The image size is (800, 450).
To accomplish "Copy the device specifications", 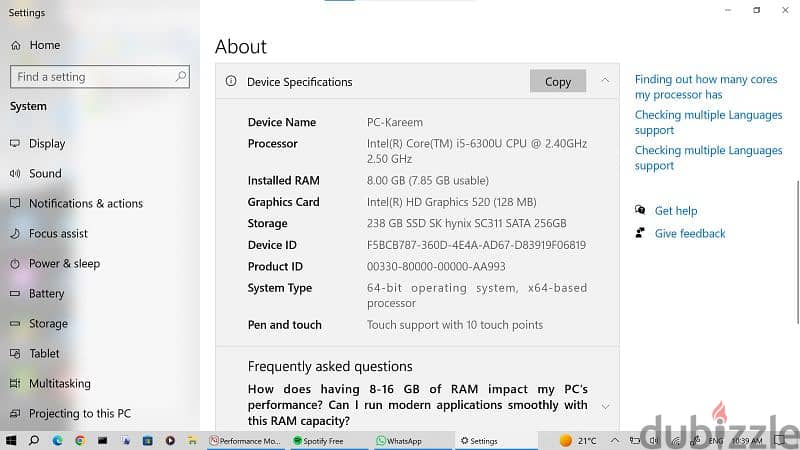I will click(x=558, y=82).
